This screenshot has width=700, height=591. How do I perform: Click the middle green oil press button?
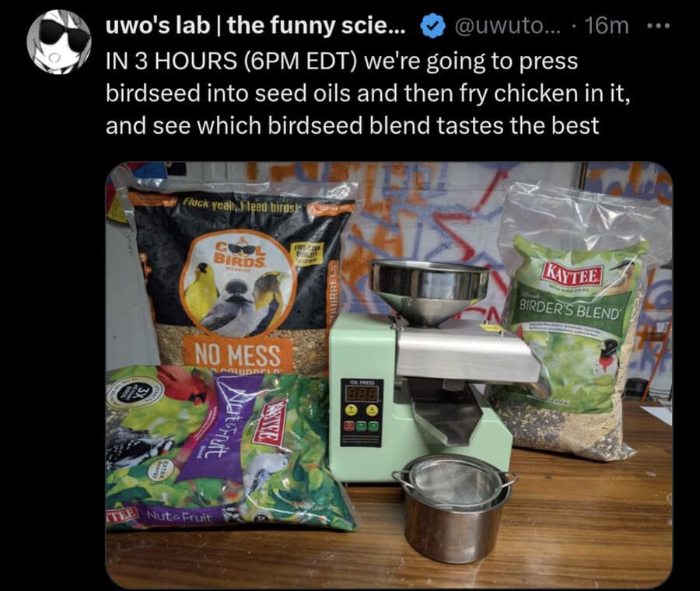[x=361, y=426]
